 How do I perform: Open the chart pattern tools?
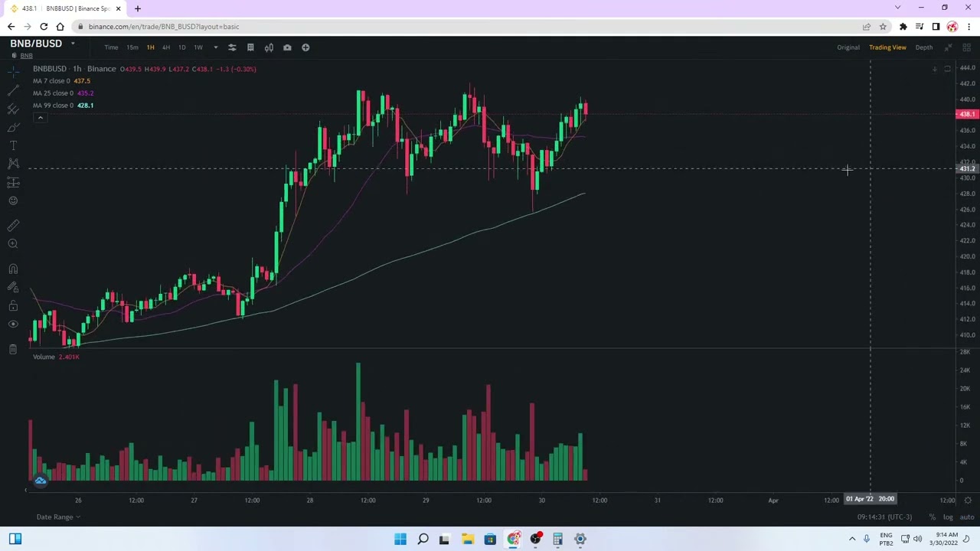coord(13,164)
